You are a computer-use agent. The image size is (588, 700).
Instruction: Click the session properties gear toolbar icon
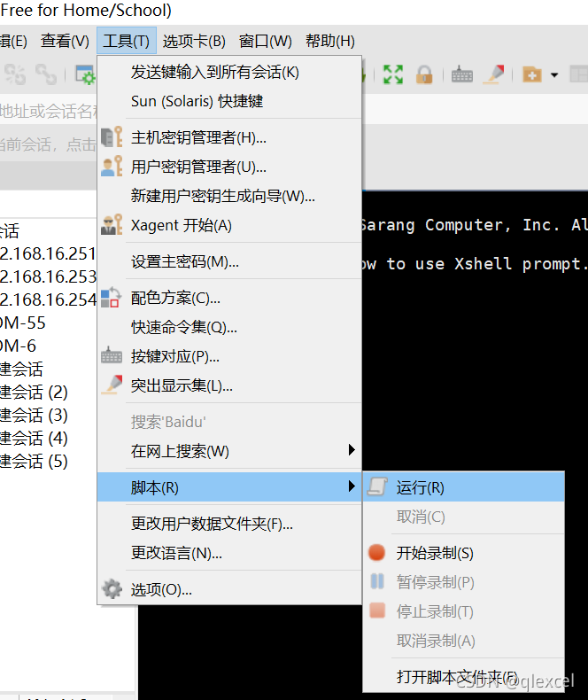(84, 74)
